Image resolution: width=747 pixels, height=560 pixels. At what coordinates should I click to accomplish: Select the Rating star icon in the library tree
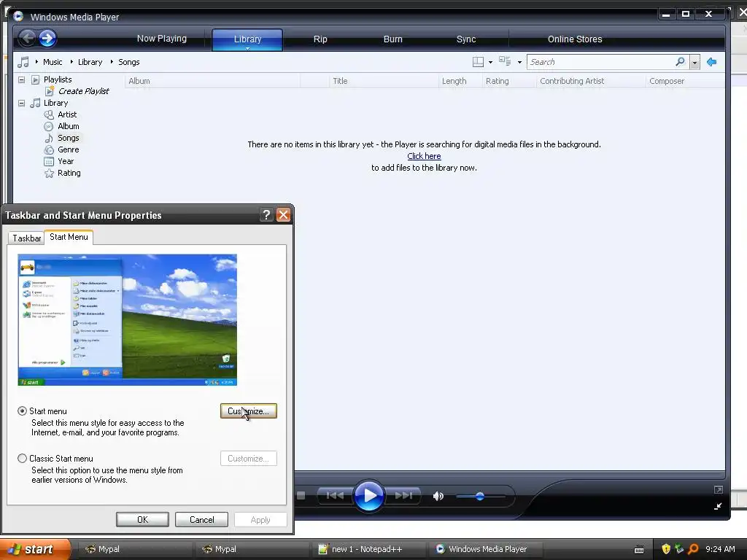click(49, 174)
